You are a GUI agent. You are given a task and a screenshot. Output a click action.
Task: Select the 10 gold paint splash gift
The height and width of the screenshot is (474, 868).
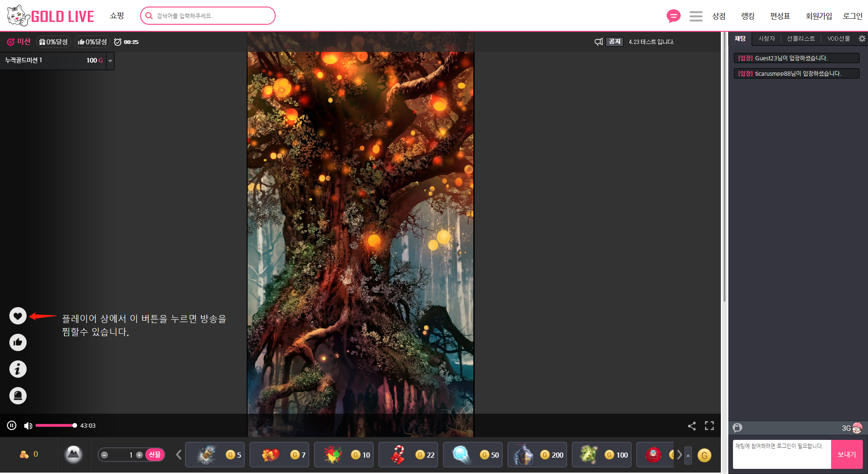click(x=344, y=455)
